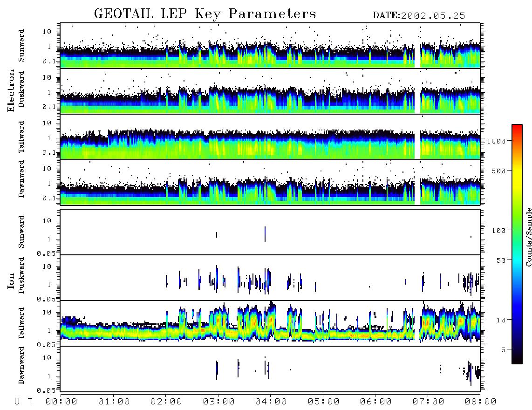Click the 05:00 time tick label
The width and height of the screenshot is (532, 410).
pos(324,402)
